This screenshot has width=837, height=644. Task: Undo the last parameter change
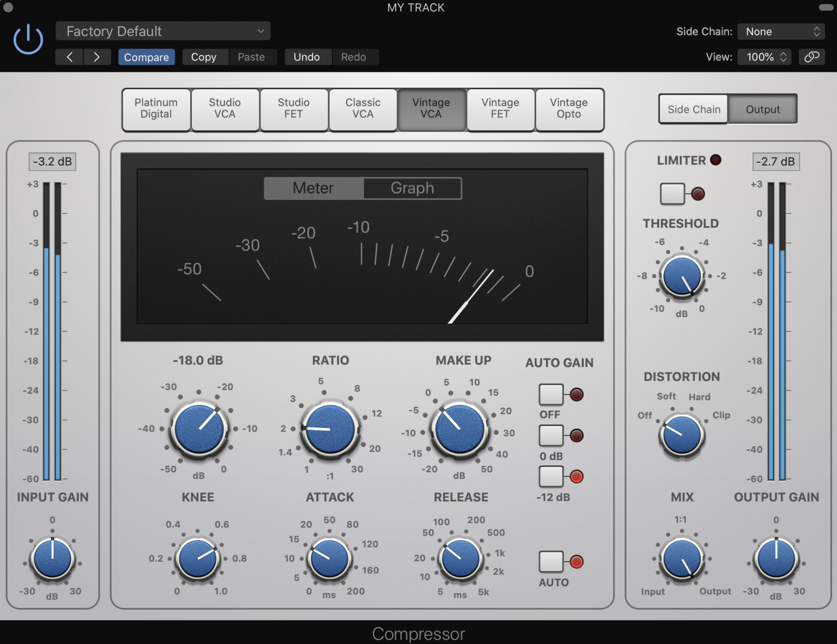click(x=307, y=57)
